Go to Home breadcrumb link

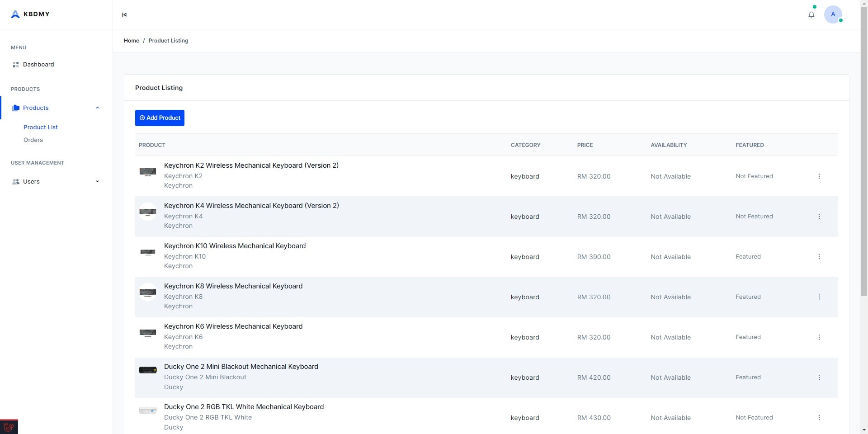[x=132, y=41]
